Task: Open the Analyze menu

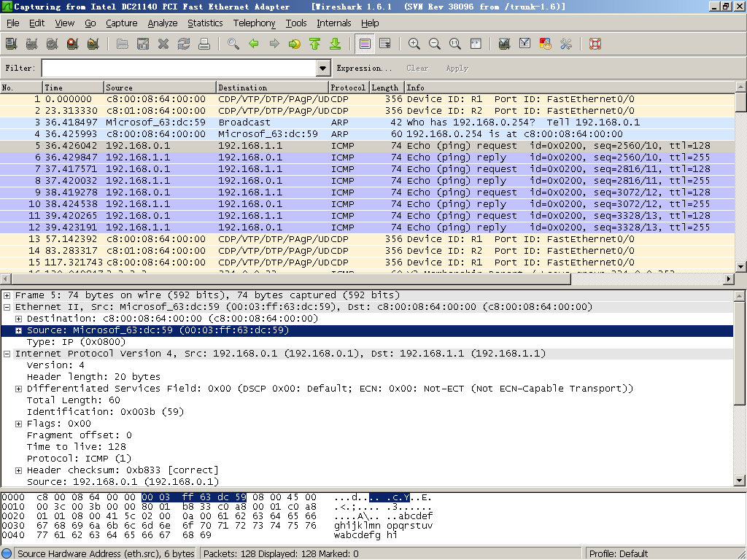Action: pos(163,23)
